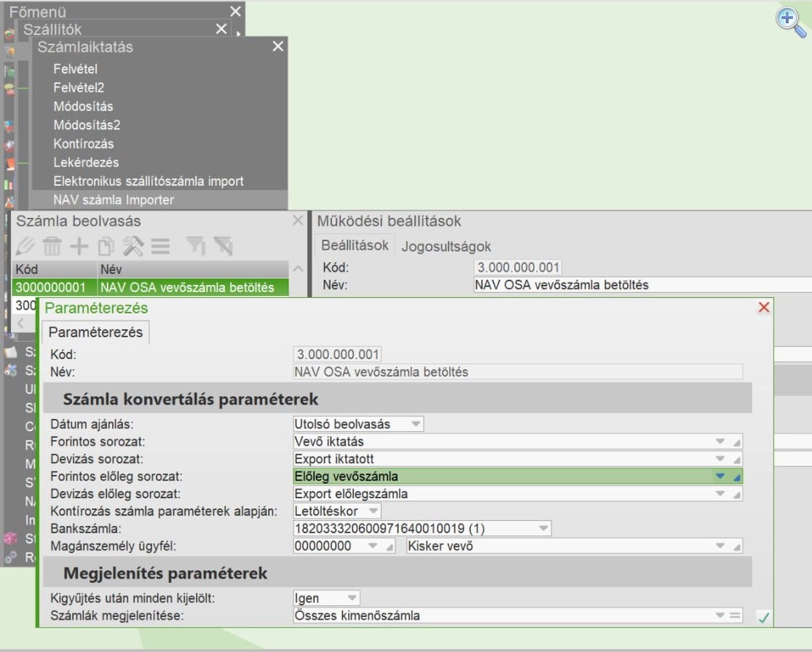Open the Dátum ajánlás dropdown
This screenshot has height=652, width=812.
point(415,423)
